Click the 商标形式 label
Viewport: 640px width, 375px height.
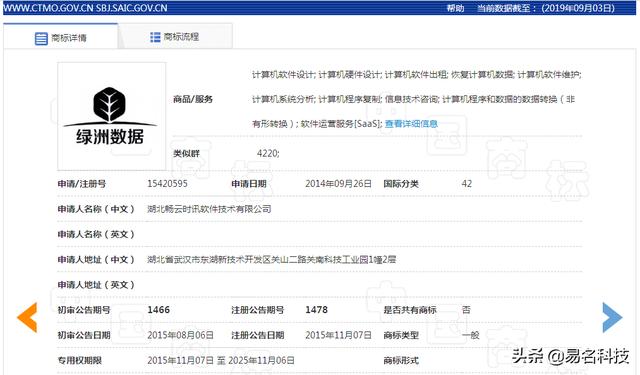click(401, 360)
